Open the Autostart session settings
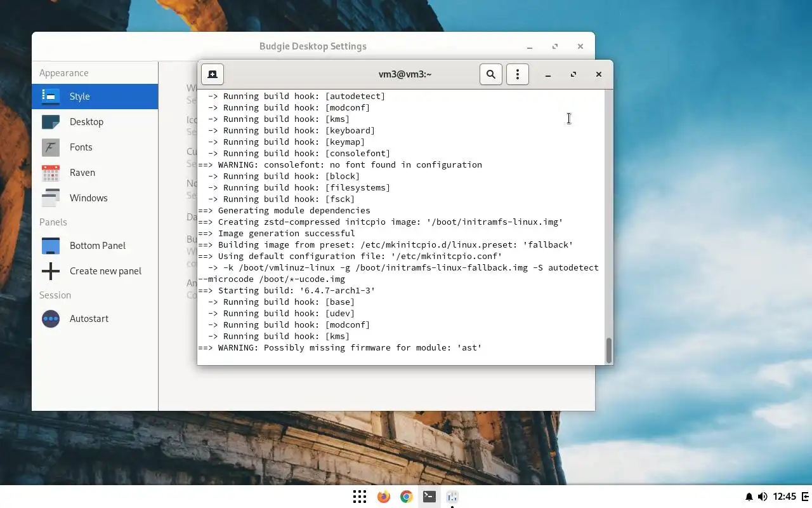 coord(95,319)
